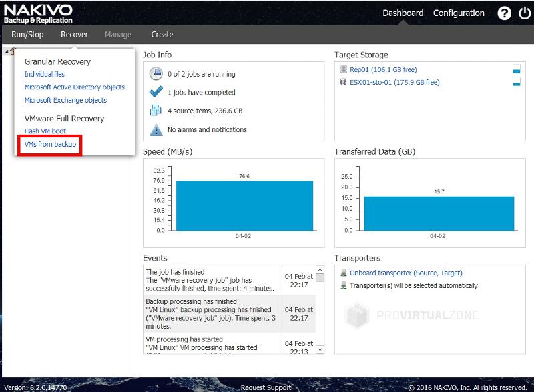Open Onboard transporter (Source, Target) link
Image resolution: width=534 pixels, height=392 pixels.
[406, 273]
